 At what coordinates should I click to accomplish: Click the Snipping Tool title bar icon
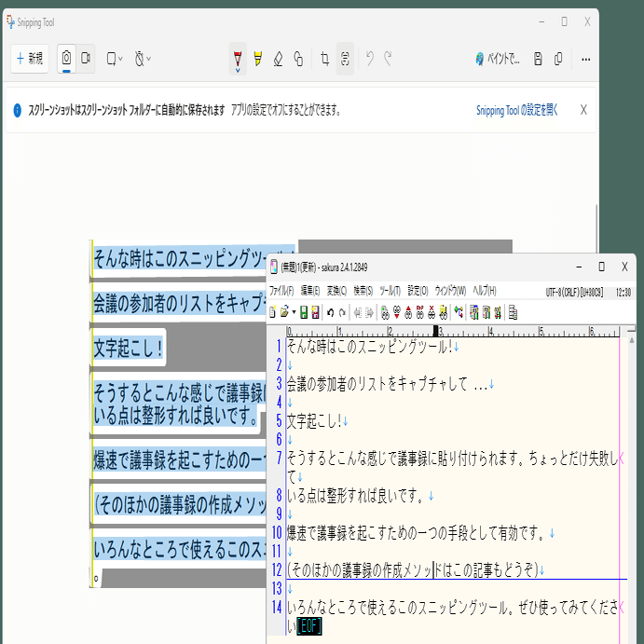click(x=10, y=22)
